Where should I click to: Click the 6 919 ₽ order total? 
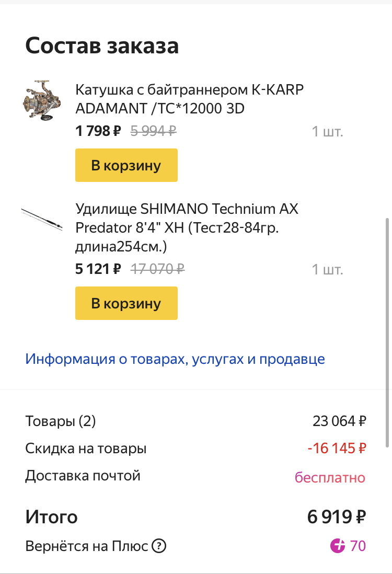click(x=336, y=518)
